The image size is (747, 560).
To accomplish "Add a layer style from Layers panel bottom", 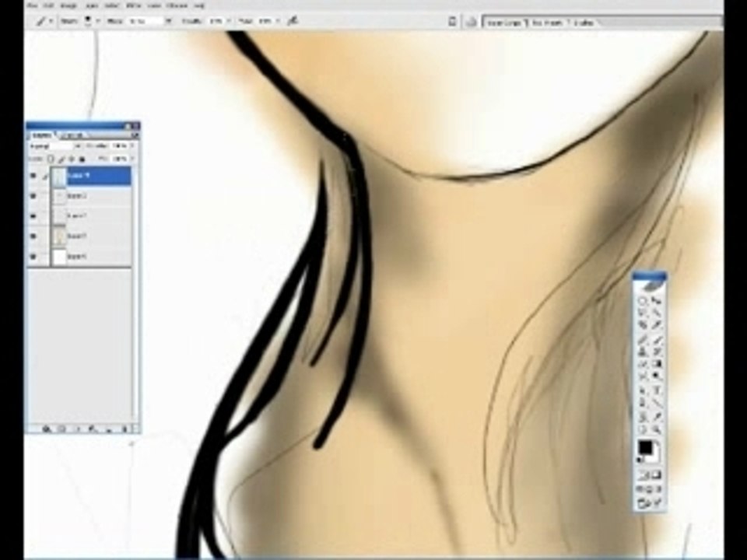I will (47, 429).
